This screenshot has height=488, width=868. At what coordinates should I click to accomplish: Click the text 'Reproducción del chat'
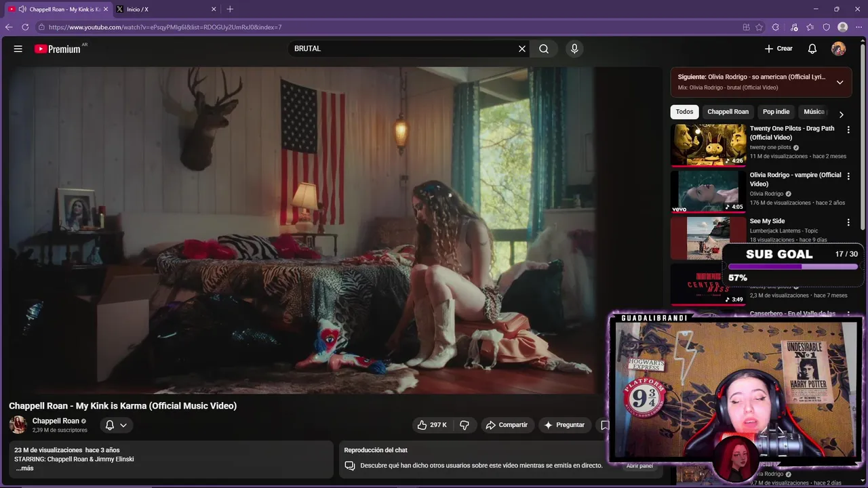click(x=376, y=450)
